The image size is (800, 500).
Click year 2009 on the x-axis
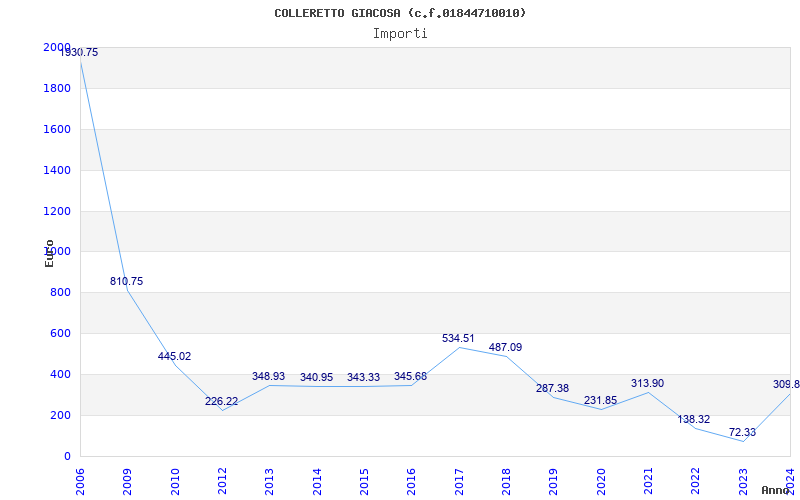pos(128,481)
